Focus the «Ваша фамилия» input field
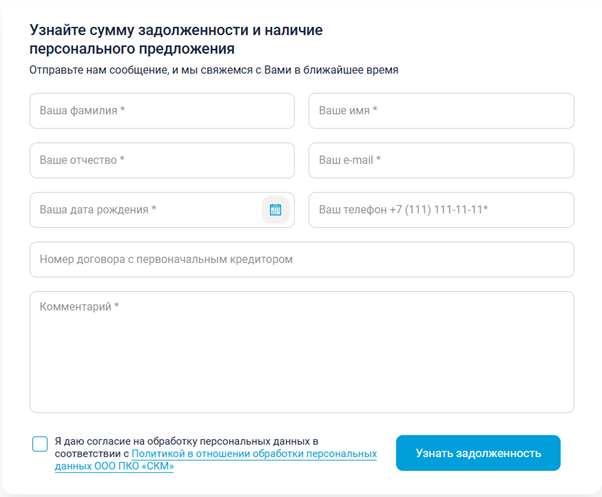 coord(162,111)
